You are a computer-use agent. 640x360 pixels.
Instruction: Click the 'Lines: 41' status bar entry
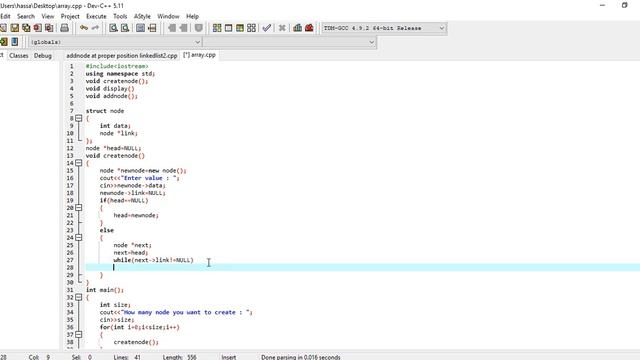[127, 357]
